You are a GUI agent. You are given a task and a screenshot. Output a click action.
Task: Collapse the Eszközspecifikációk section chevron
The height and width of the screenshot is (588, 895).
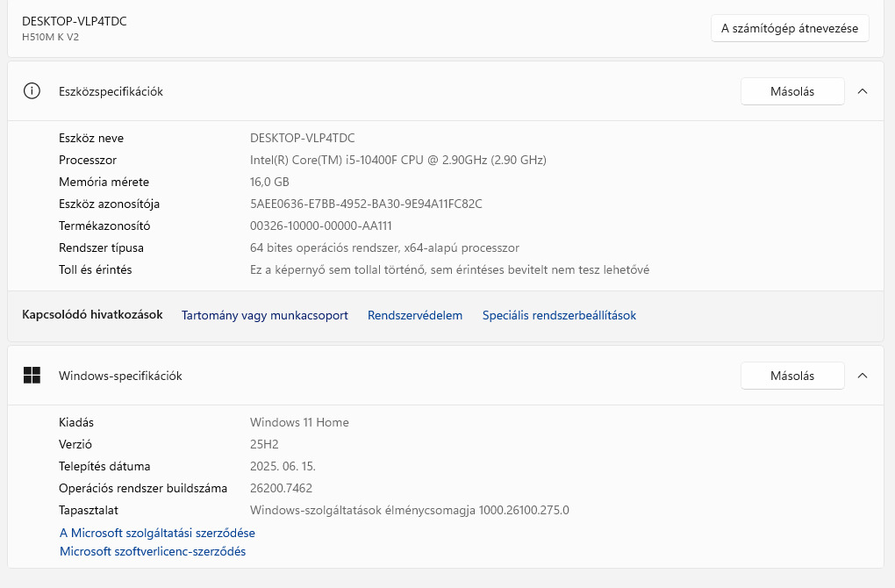(x=863, y=91)
